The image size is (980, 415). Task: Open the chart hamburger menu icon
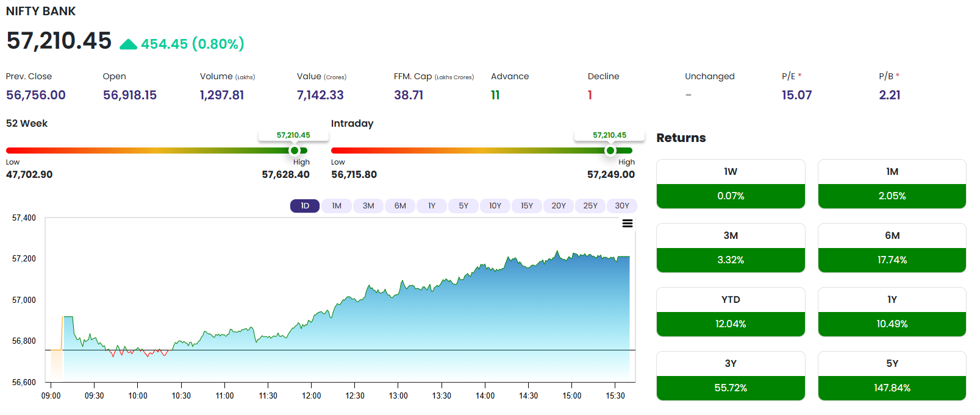[x=627, y=224]
